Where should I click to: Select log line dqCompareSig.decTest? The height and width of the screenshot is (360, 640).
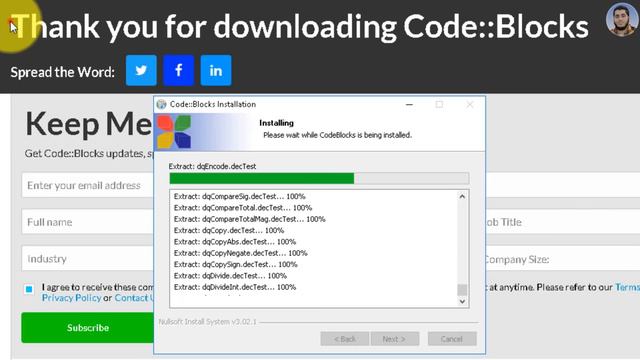tap(240, 196)
